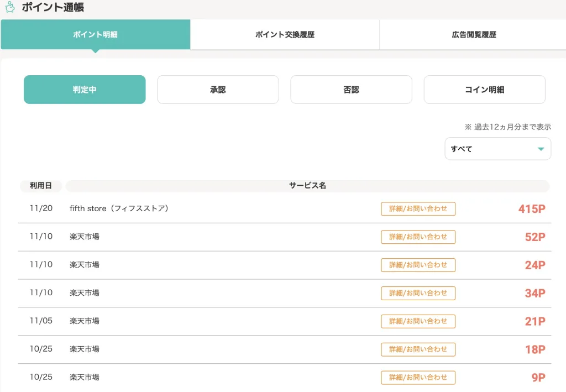This screenshot has height=392, width=566.
Task: Open 詳細/お問い合わせ for the 21P row
Action: (x=418, y=321)
